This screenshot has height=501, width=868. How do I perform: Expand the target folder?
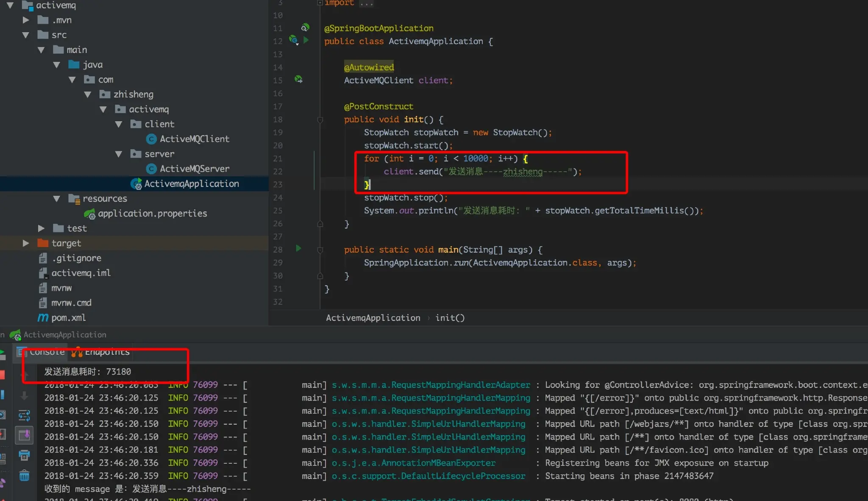coord(26,243)
